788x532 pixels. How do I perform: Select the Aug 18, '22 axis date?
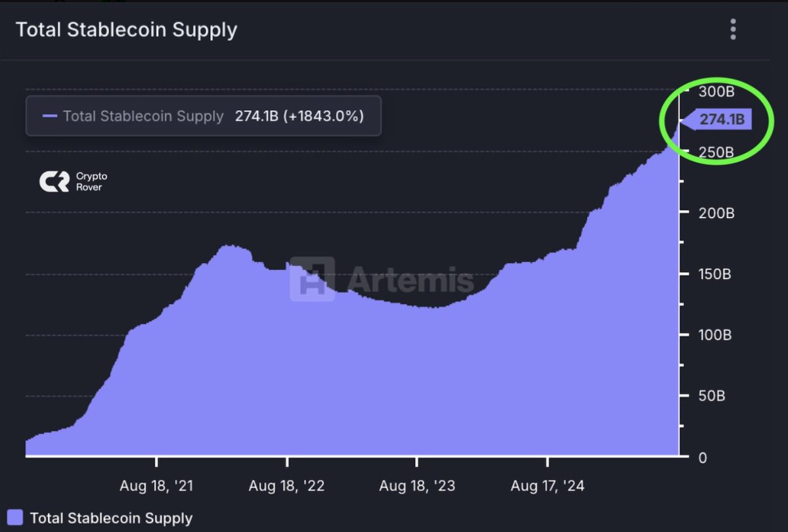click(287, 487)
